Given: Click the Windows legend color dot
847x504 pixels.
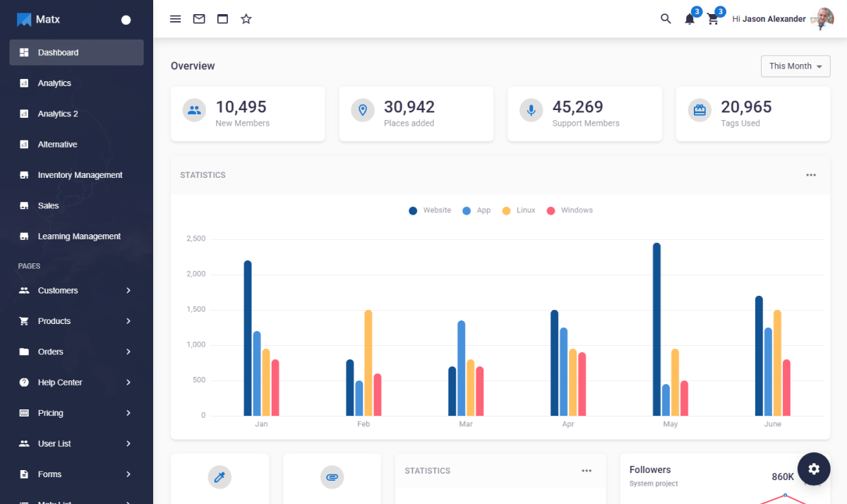Looking at the screenshot, I should 551,211.
